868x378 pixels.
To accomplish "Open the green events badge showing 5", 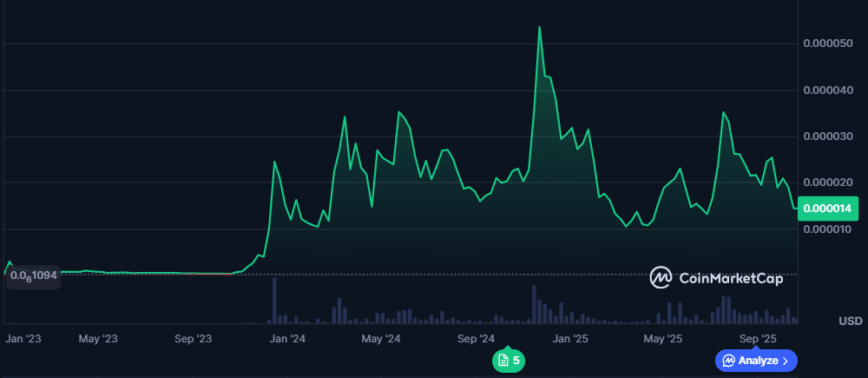I will point(509,360).
